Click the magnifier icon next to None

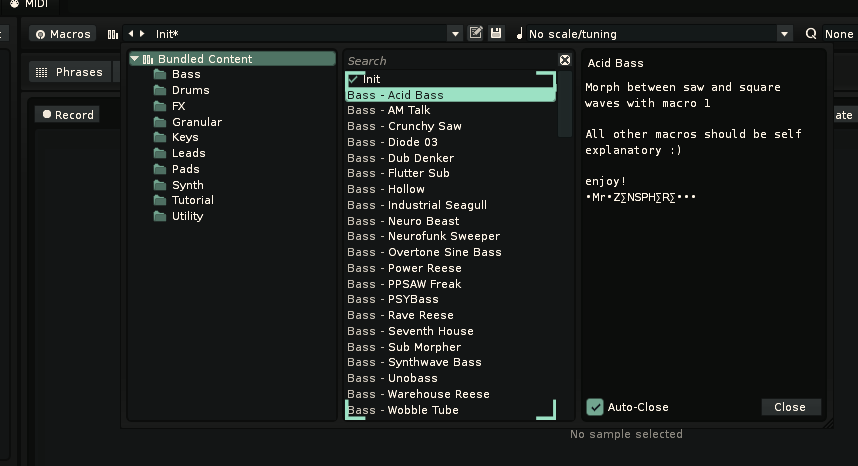pyautogui.click(x=811, y=34)
